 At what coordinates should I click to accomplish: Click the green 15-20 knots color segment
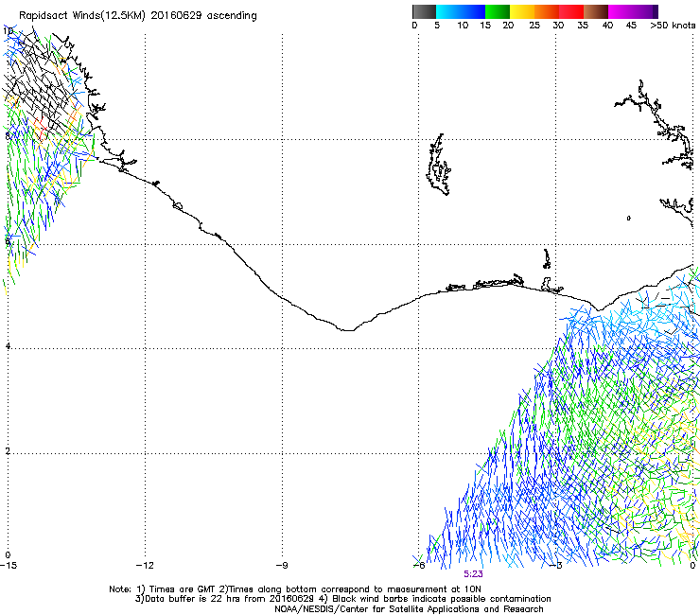click(x=498, y=11)
